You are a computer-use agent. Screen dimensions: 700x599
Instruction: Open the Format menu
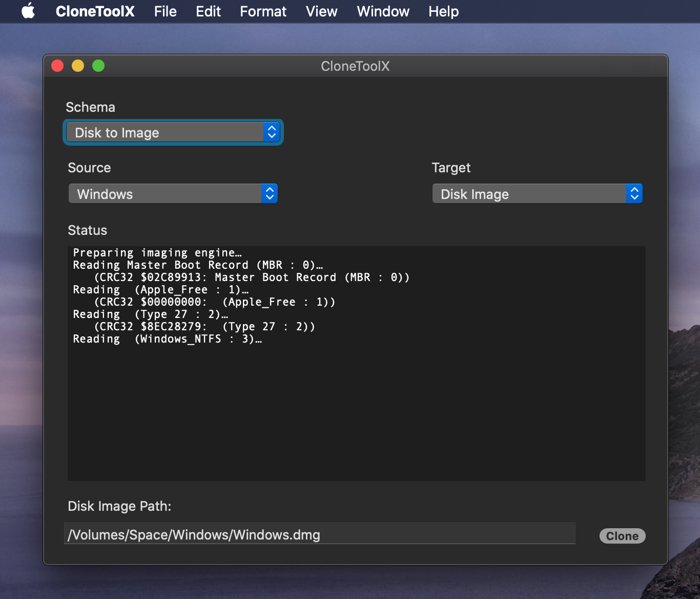coord(263,11)
